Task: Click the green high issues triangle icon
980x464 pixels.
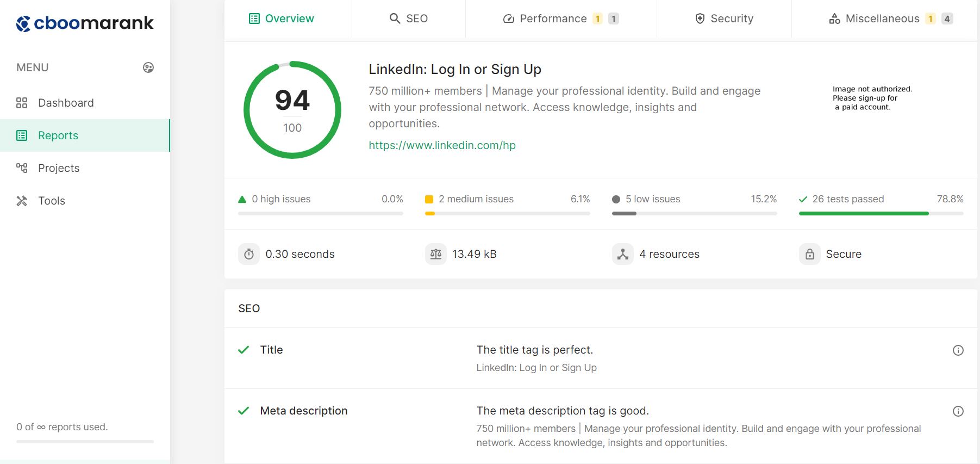Action: (x=242, y=199)
